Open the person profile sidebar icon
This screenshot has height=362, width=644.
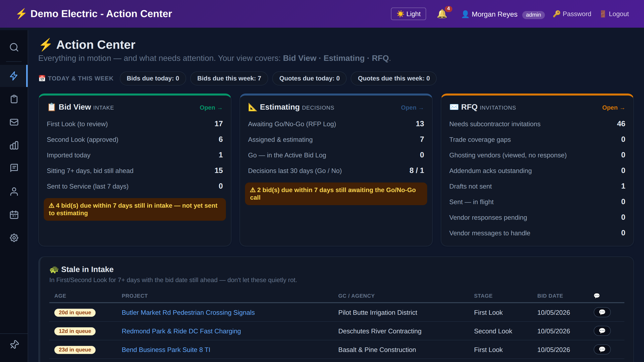(x=14, y=191)
